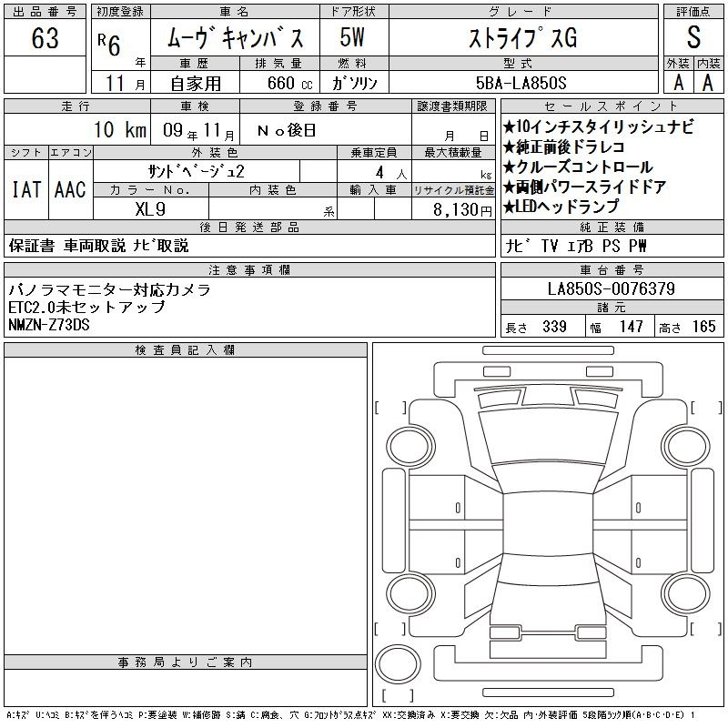Image resolution: width=728 pixels, height=728 pixels.
Task: Select the first registration year "R6"
Action: [x=109, y=45]
